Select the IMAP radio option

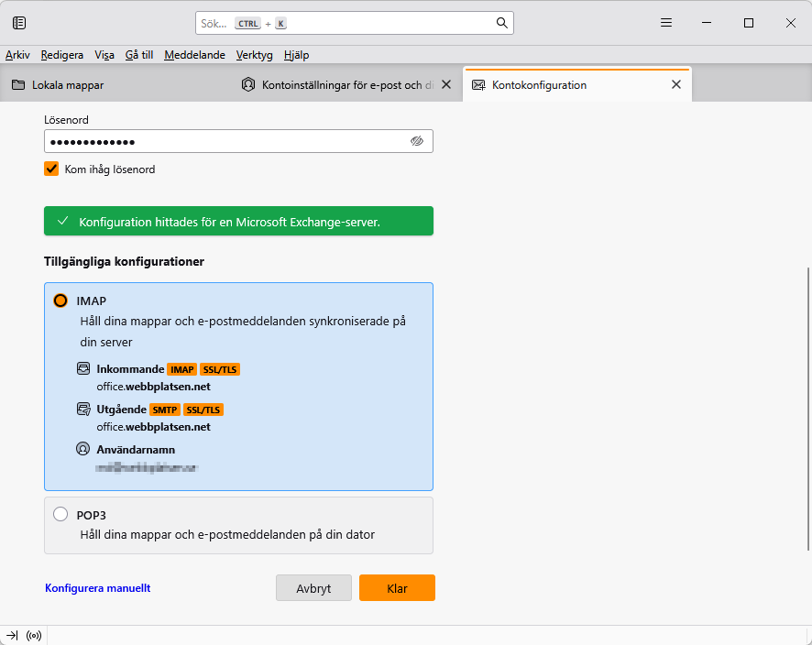[x=60, y=301]
